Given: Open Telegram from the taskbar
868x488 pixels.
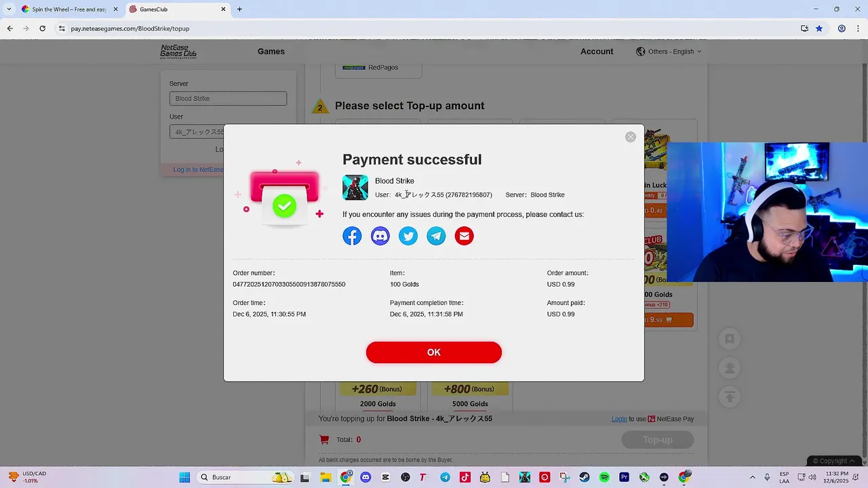Looking at the screenshot, I should point(445,477).
